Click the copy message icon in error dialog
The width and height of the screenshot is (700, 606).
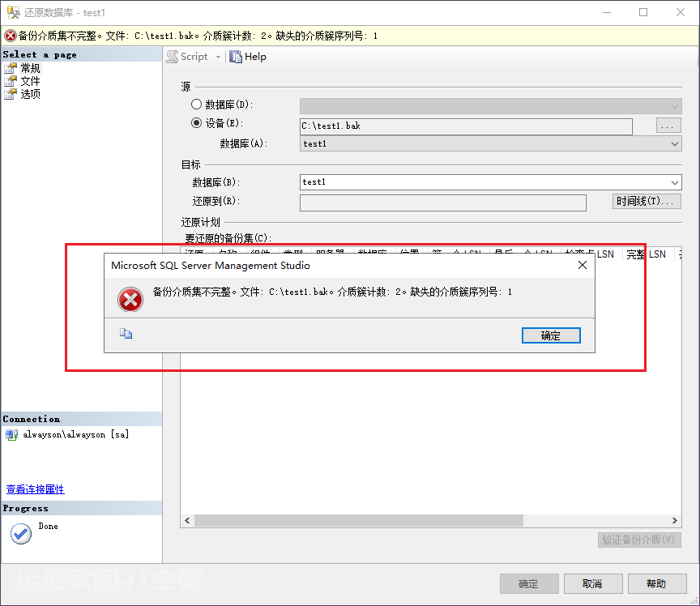[126, 333]
